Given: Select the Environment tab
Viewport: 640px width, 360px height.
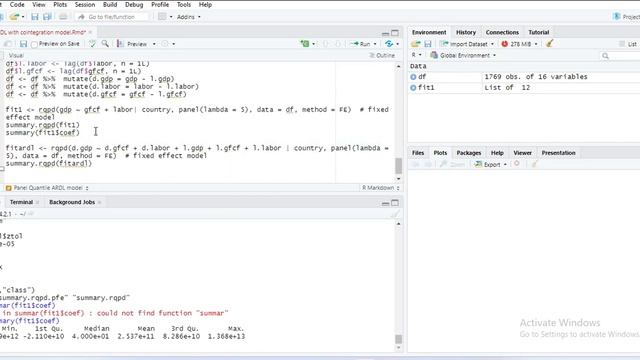Looking at the screenshot, I should [x=429, y=32].
